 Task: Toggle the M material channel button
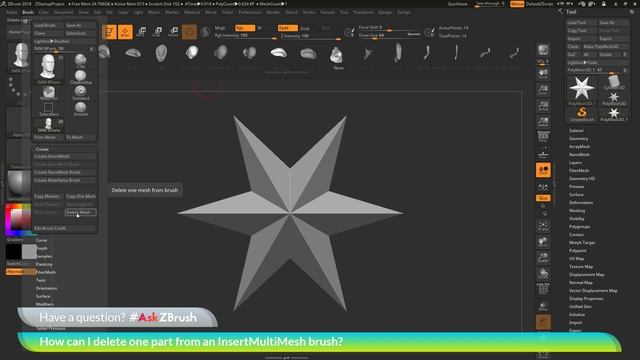tap(260, 28)
